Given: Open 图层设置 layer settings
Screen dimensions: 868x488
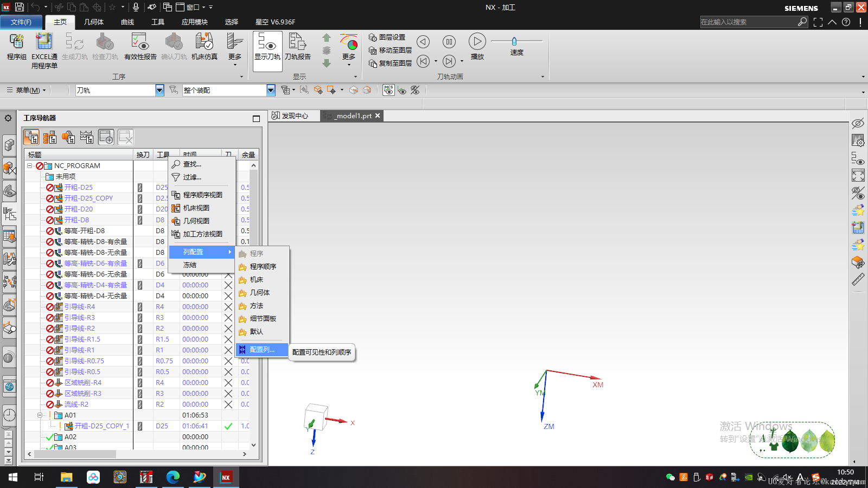Looking at the screenshot, I should 387,37.
